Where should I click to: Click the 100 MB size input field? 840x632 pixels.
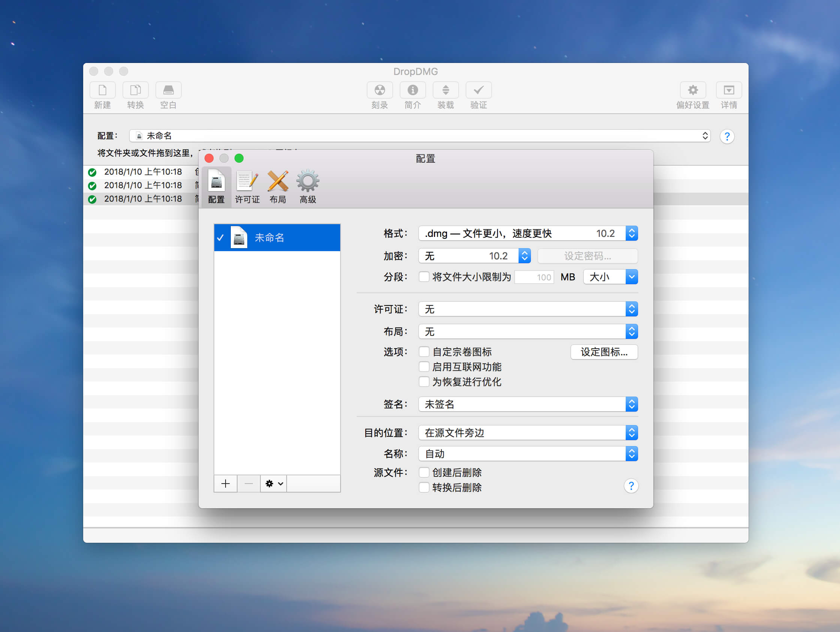[534, 277]
